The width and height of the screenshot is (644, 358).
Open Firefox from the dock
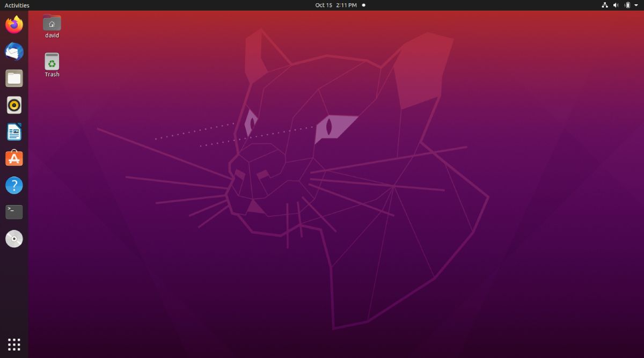tap(14, 24)
